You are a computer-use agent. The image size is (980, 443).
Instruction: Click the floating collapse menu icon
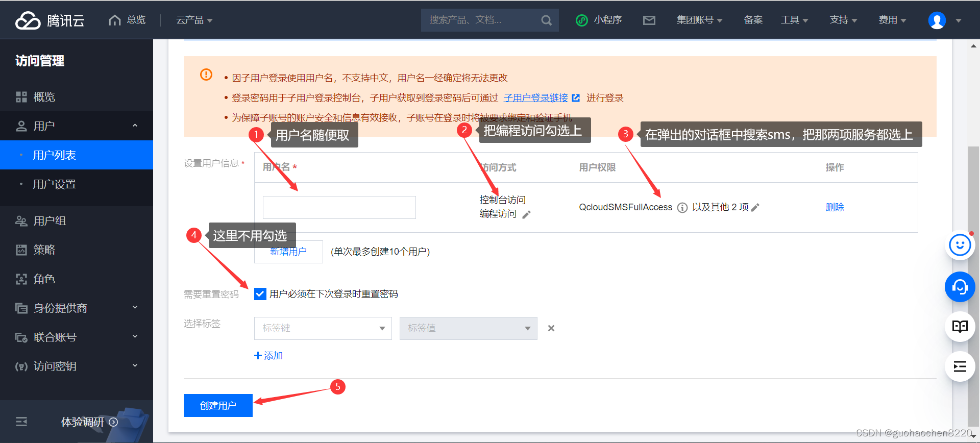tap(960, 366)
